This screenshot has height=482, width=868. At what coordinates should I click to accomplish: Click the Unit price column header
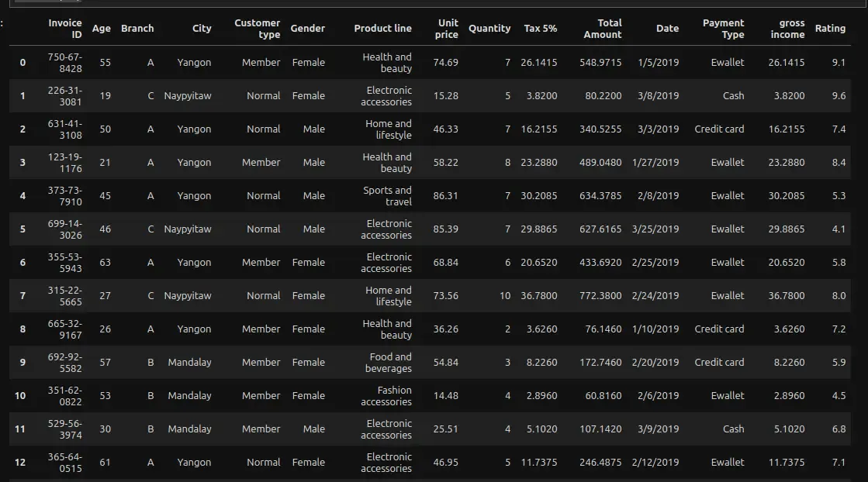tap(447, 29)
